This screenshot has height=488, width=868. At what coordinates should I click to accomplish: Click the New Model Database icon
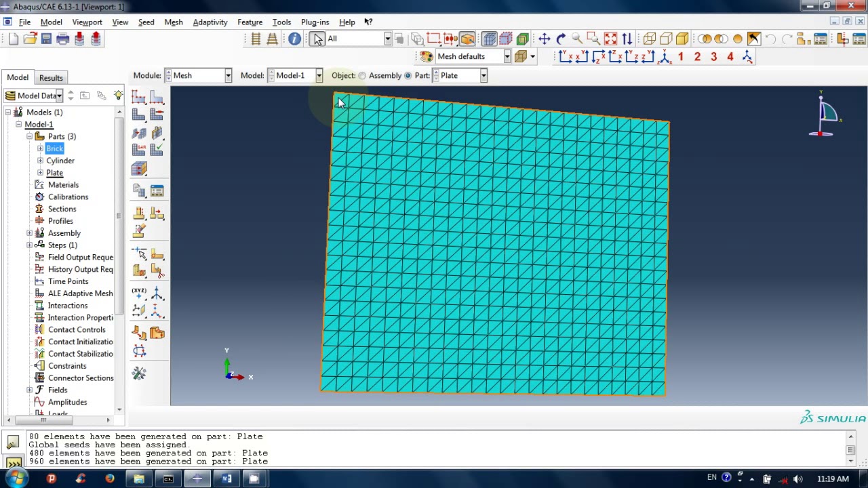[14, 39]
